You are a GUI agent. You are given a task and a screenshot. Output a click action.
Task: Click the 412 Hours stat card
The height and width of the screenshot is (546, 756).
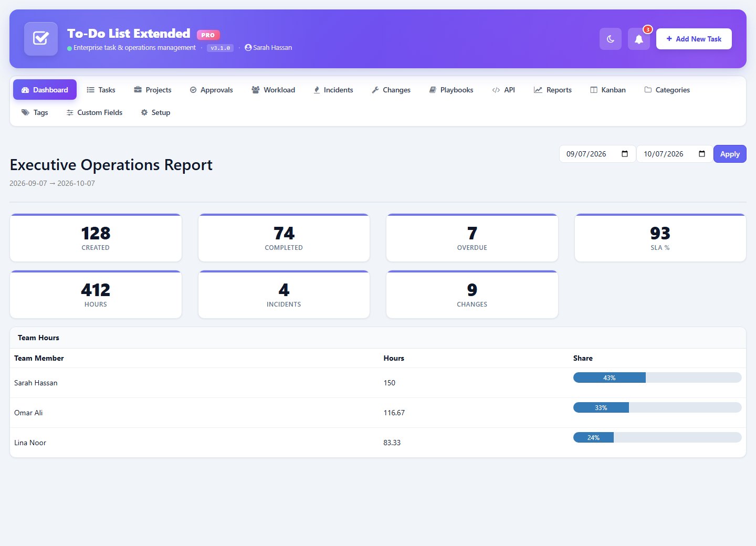tap(96, 295)
